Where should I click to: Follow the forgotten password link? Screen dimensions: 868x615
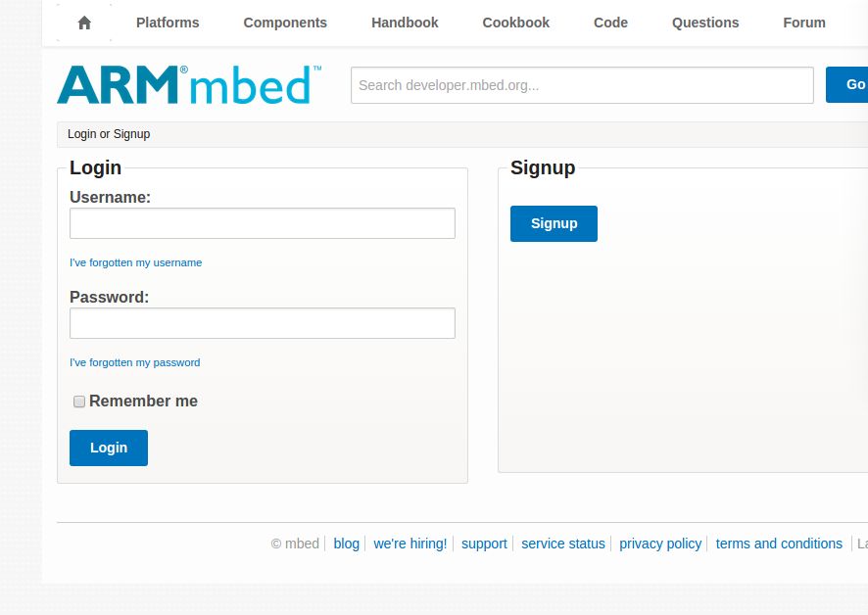coord(135,362)
